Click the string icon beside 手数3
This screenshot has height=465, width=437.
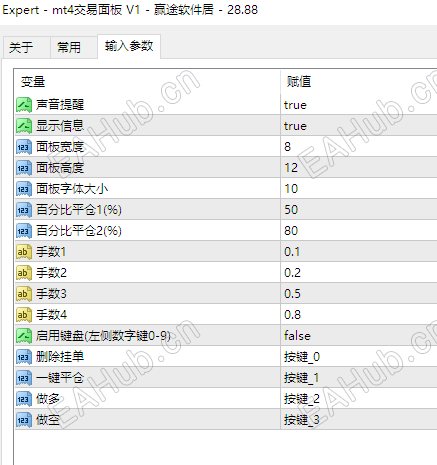point(24,294)
